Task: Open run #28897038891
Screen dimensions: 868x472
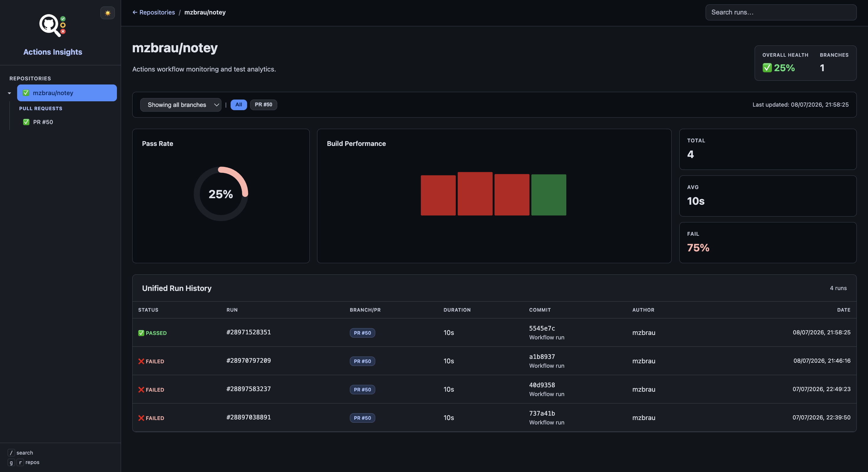Action: pos(249,417)
